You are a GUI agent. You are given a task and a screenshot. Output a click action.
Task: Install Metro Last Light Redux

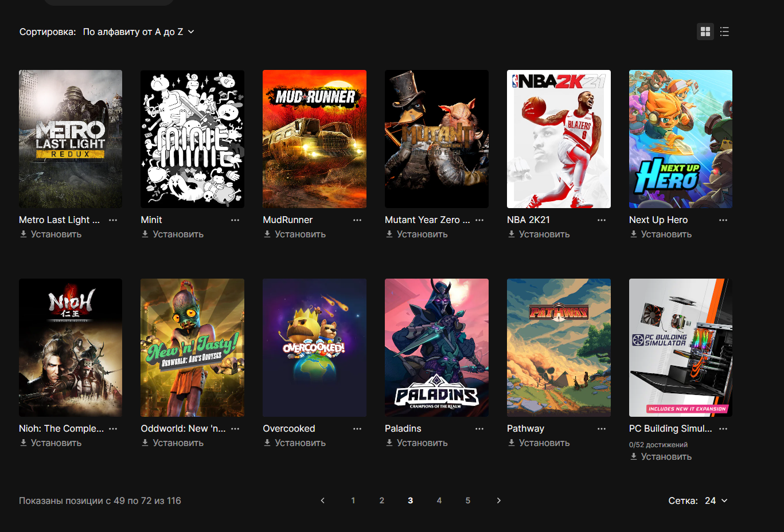(50, 234)
